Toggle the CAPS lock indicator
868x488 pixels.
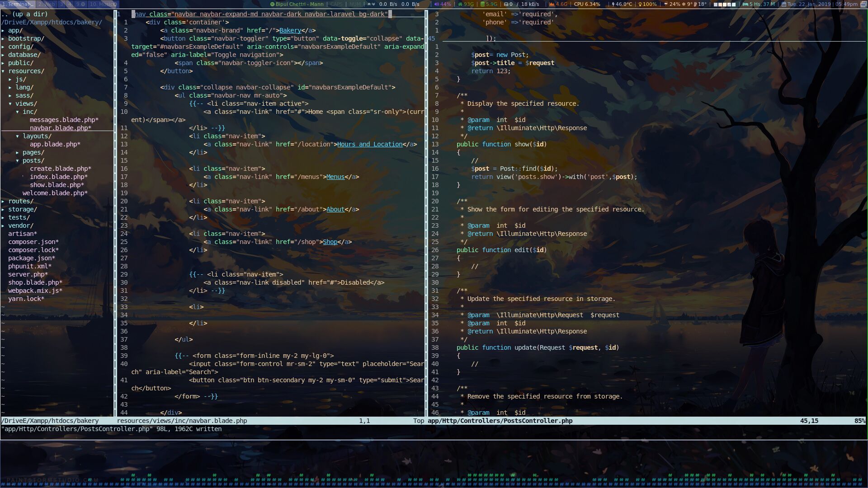click(336, 4)
